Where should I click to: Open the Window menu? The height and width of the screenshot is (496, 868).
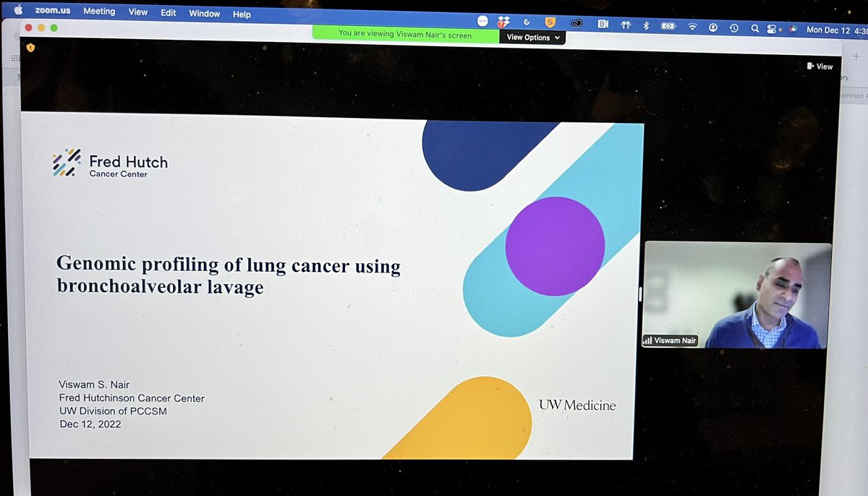pyautogui.click(x=205, y=14)
